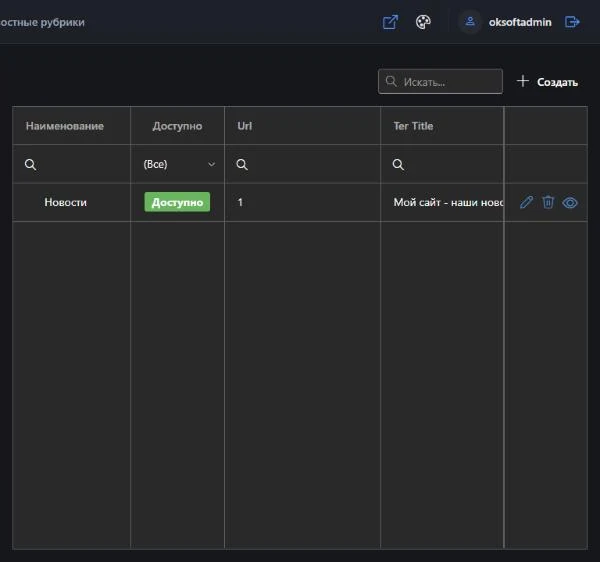
Task: Open the site in new window icon
Action: (390, 22)
